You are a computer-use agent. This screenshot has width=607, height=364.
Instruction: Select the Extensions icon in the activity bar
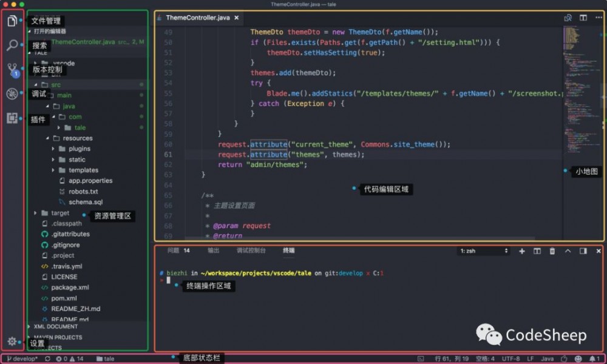pos(13,118)
